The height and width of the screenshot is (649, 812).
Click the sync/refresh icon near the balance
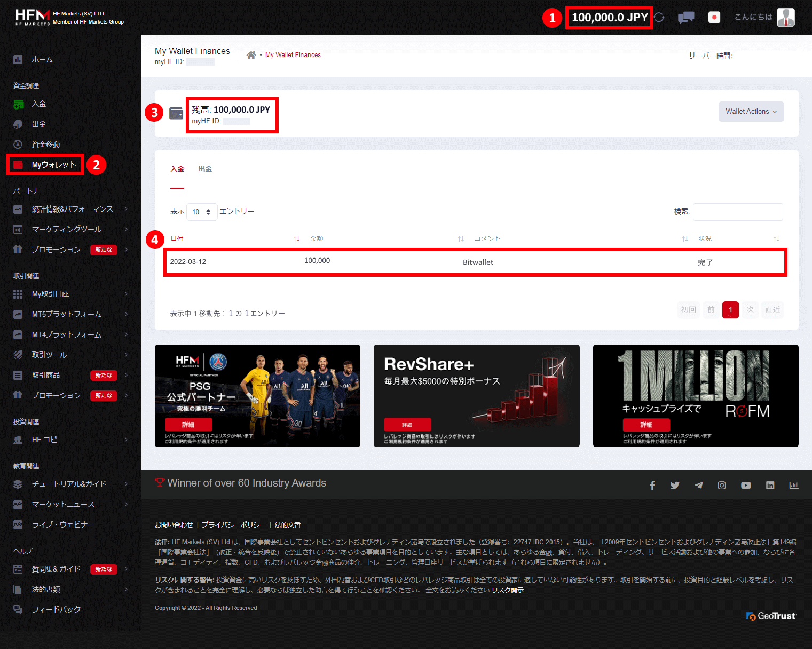point(659,17)
